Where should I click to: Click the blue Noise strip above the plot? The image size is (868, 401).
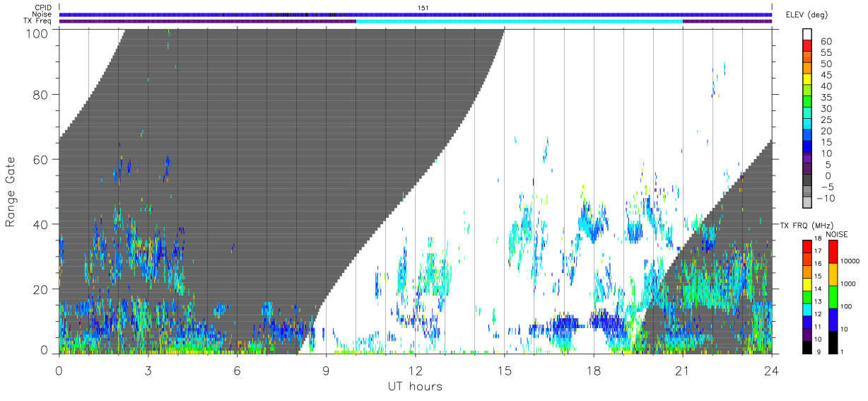point(416,14)
